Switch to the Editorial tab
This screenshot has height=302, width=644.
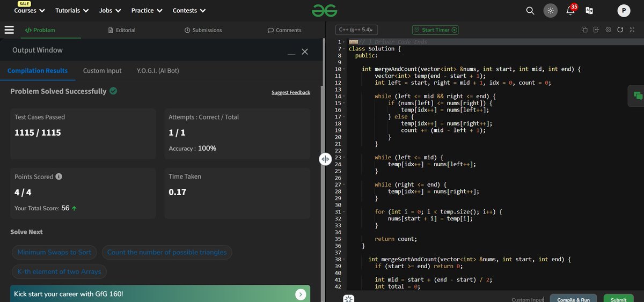pyautogui.click(x=122, y=30)
